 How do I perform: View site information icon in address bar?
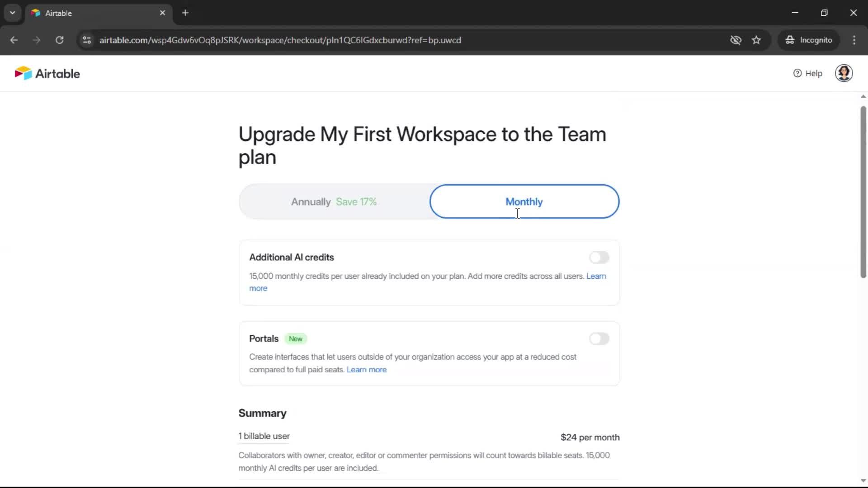click(87, 40)
